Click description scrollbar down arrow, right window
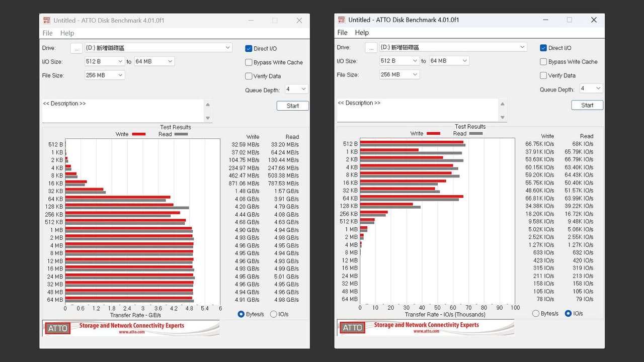Screen dimensions: 644x362 pyautogui.click(x=503, y=118)
